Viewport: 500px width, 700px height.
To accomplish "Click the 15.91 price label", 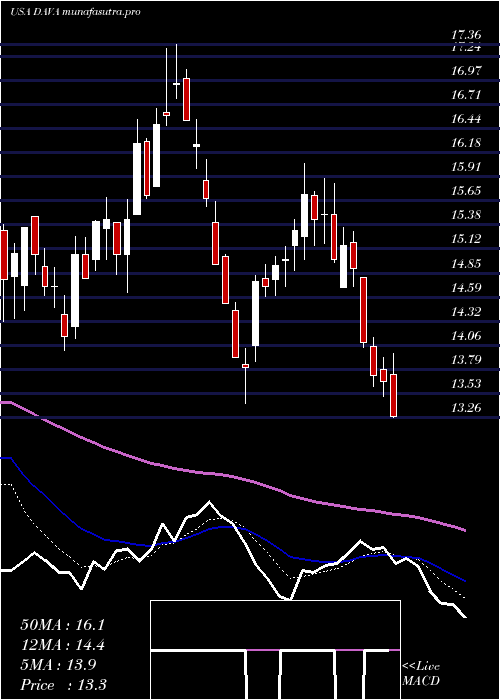I will pos(466,167).
